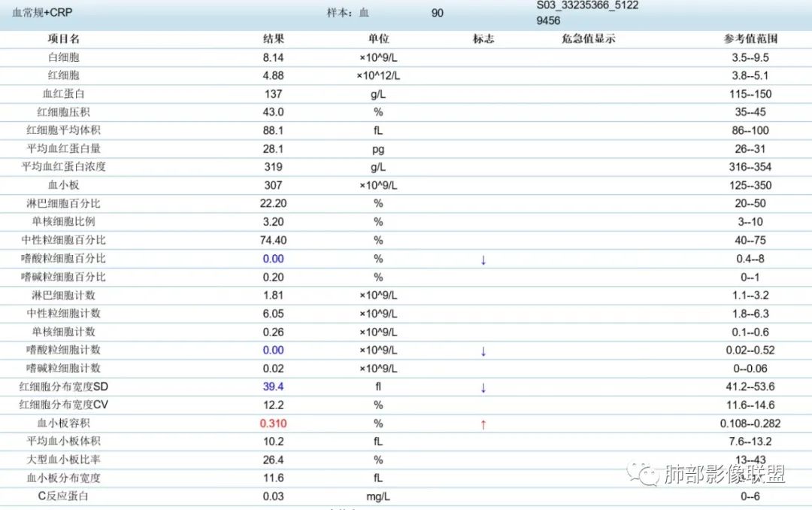812x510 pixels.
Task: Click the 危急值显示 column header
Action: tap(588, 39)
